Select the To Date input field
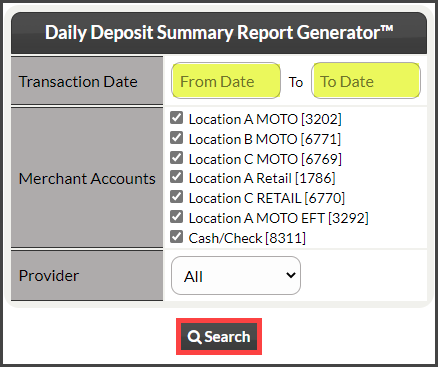The image size is (438, 367). [x=366, y=80]
